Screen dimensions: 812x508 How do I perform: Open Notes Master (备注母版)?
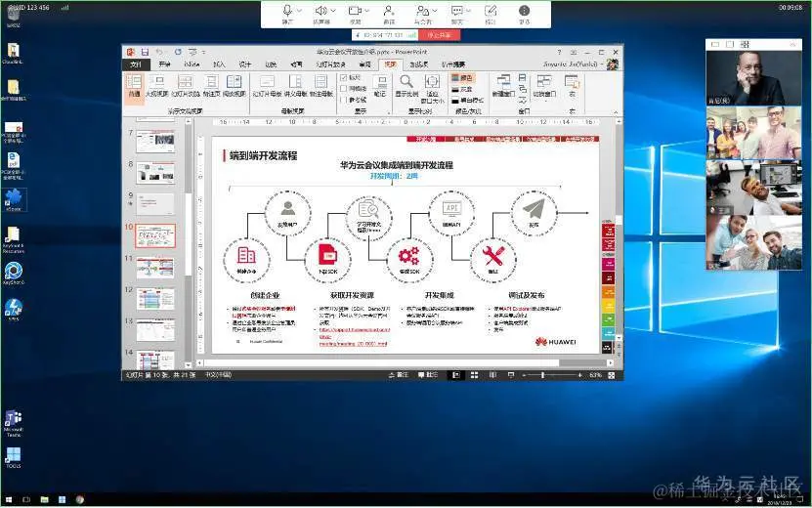click(321, 86)
